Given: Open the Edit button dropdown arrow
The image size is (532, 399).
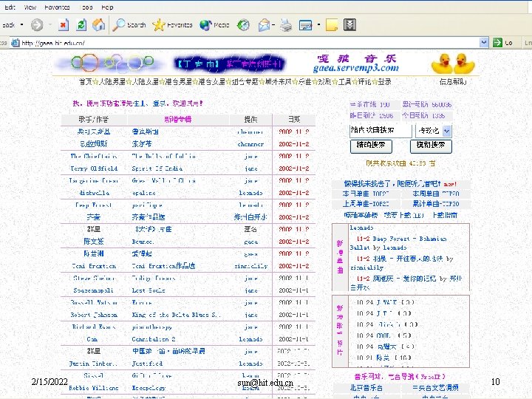Looking at the screenshot, I should [318, 25].
